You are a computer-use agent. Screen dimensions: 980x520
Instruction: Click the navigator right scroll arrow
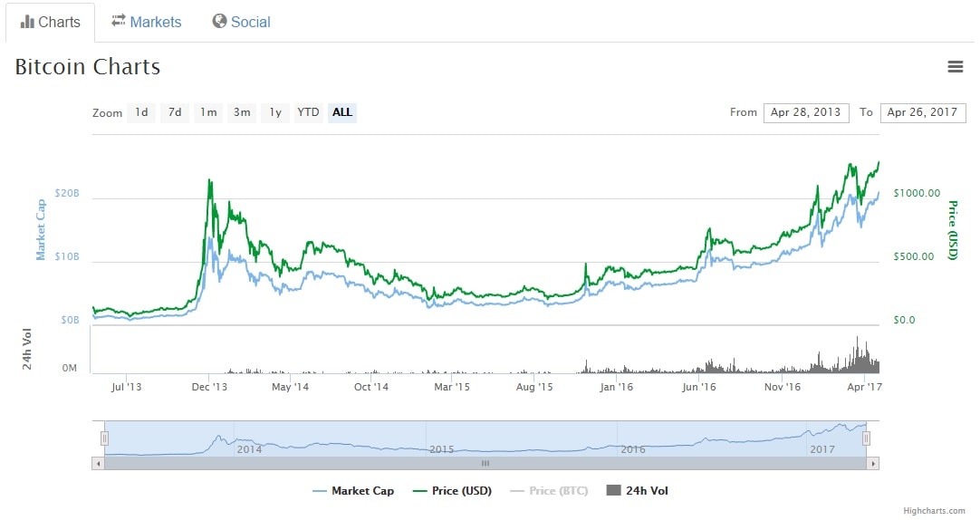coord(872,463)
